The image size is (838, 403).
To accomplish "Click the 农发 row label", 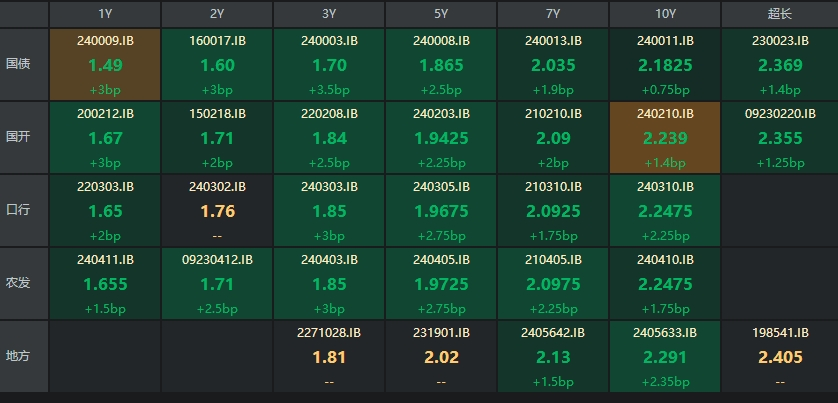I will coord(24,283).
